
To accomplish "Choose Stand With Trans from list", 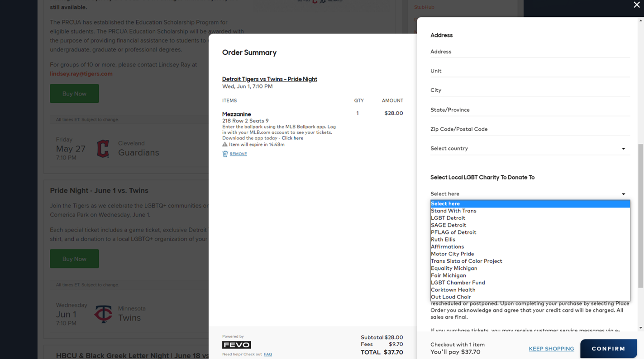I will pos(453,211).
